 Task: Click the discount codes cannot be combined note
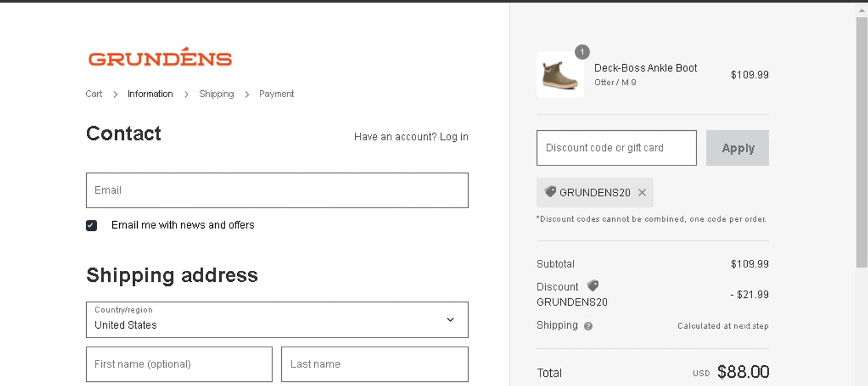[x=652, y=219]
